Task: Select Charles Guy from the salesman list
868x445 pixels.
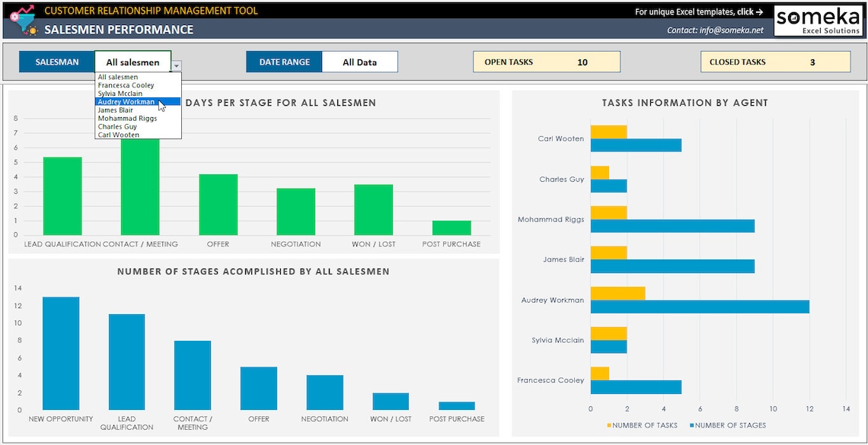Action: [x=122, y=126]
